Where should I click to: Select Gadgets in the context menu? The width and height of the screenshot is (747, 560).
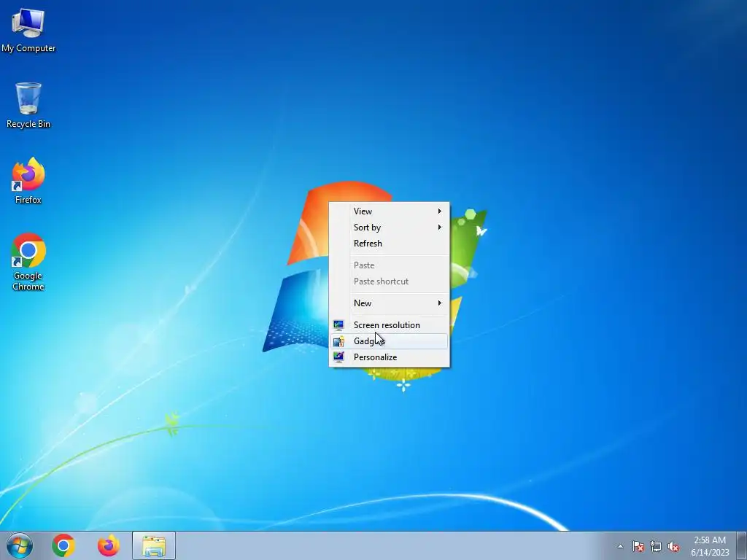pyautogui.click(x=390, y=341)
